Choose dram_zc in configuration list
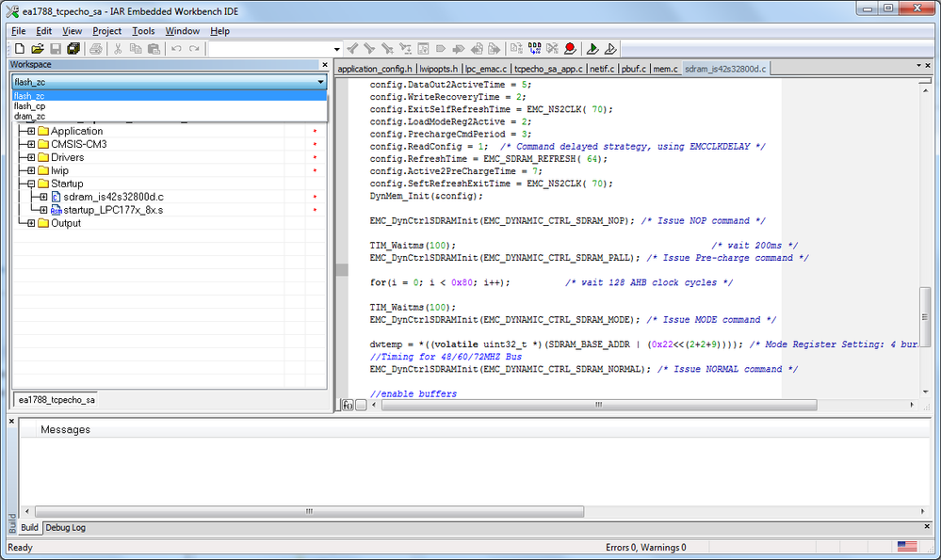 170,117
